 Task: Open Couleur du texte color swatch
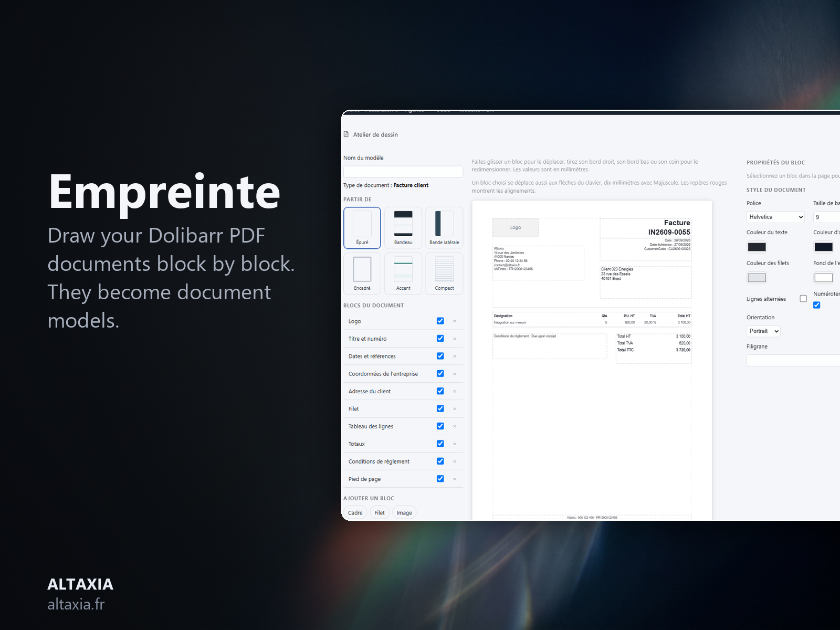[757, 247]
